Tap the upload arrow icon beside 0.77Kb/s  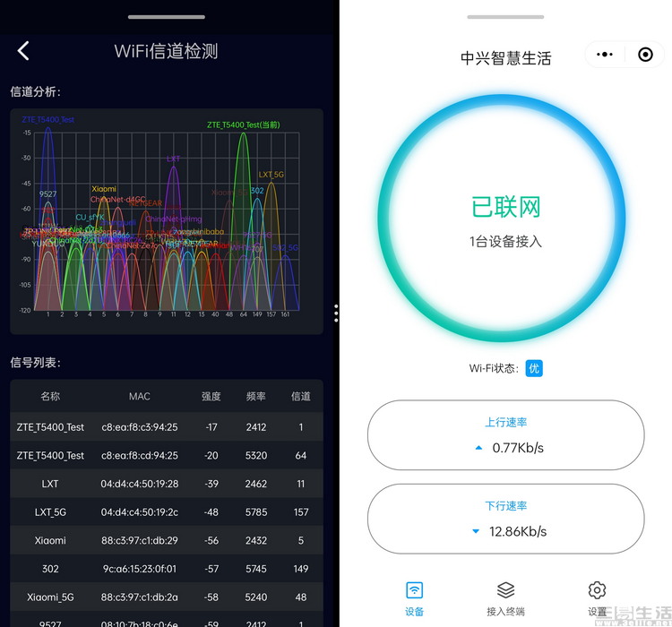[478, 448]
